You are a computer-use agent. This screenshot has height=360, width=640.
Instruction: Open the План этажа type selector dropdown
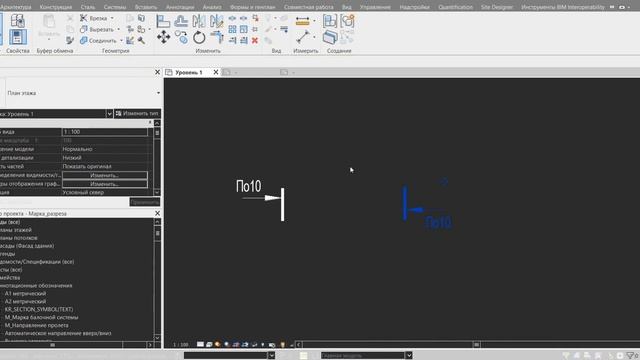coord(158,93)
